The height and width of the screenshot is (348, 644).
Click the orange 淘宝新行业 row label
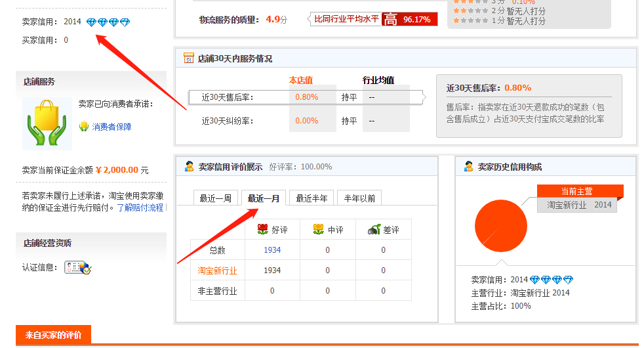point(217,271)
